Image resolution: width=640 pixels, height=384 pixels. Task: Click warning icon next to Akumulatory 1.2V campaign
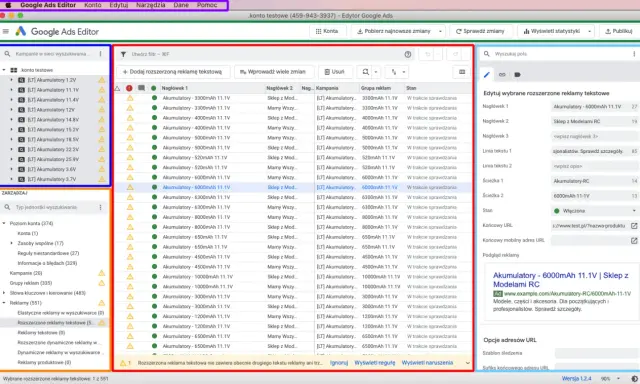coord(102,80)
